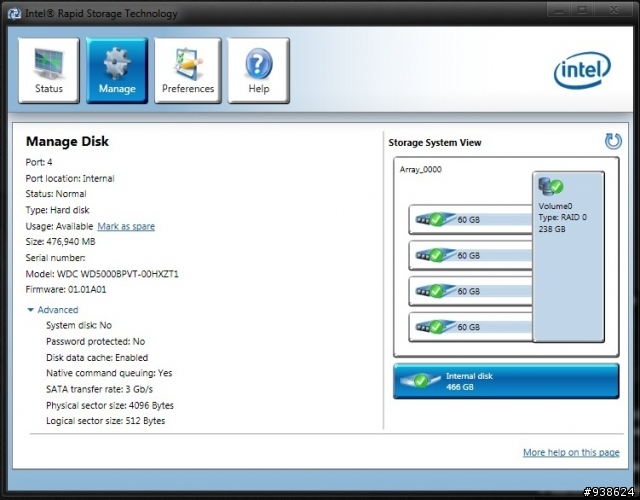
Task: Click the Firmware: 01.01A01 text
Action: 66,289
